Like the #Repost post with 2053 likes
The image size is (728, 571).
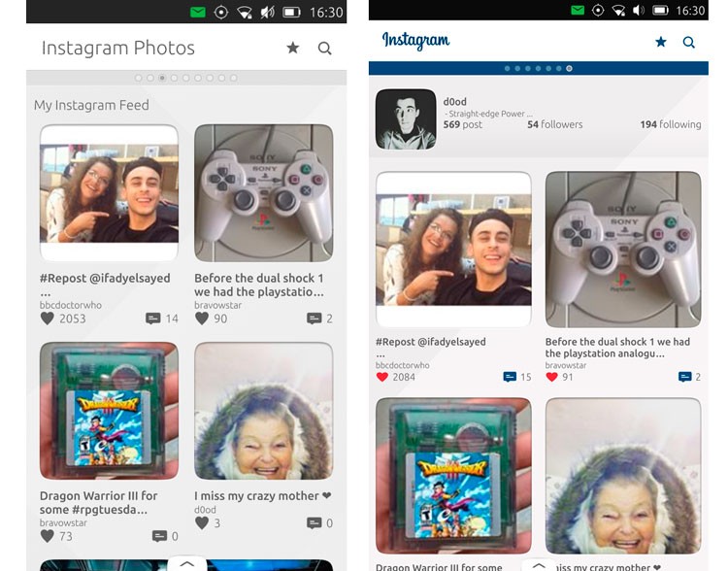tap(47, 319)
